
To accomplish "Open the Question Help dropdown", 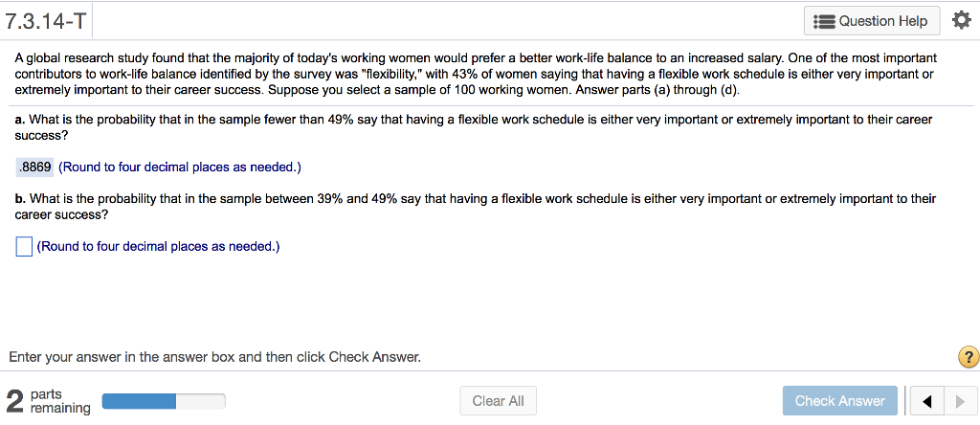I will [872, 21].
